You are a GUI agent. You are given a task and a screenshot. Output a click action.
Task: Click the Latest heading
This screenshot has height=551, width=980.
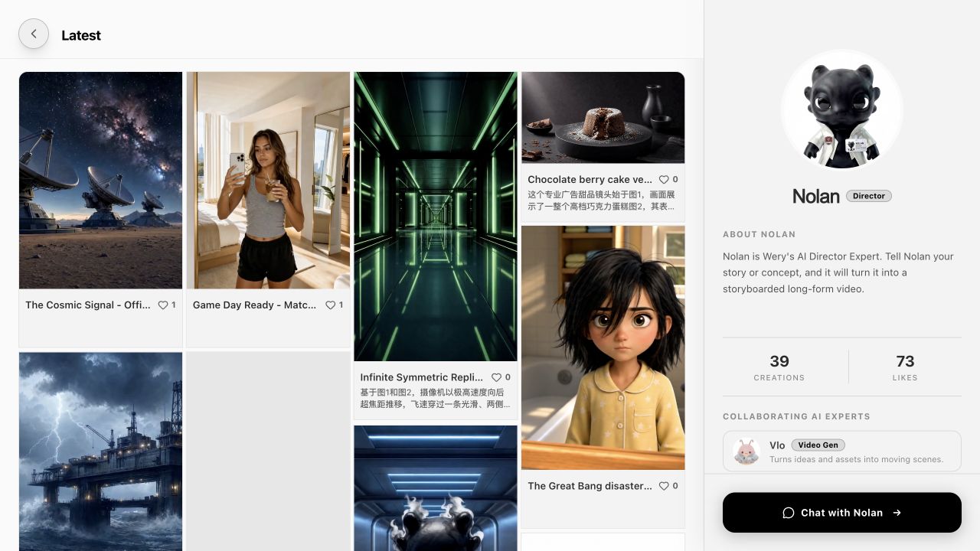(81, 35)
